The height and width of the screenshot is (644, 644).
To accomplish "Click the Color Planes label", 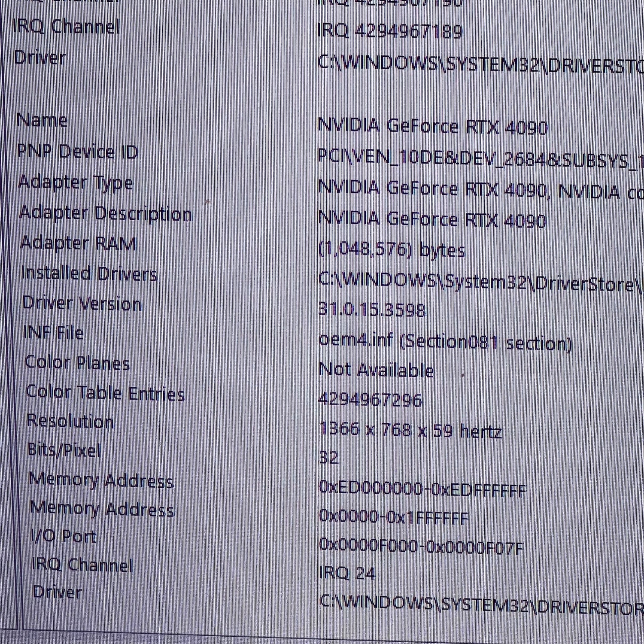I will (x=77, y=362).
